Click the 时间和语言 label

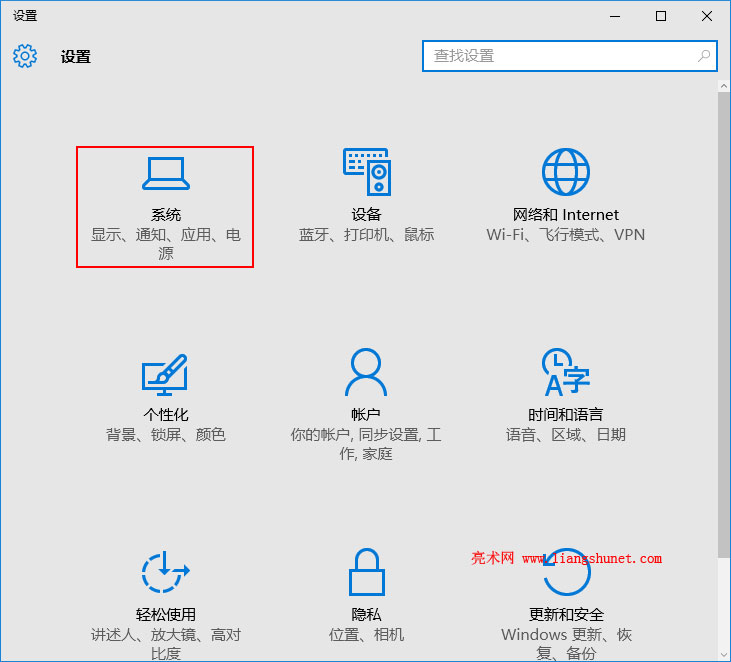coord(565,414)
